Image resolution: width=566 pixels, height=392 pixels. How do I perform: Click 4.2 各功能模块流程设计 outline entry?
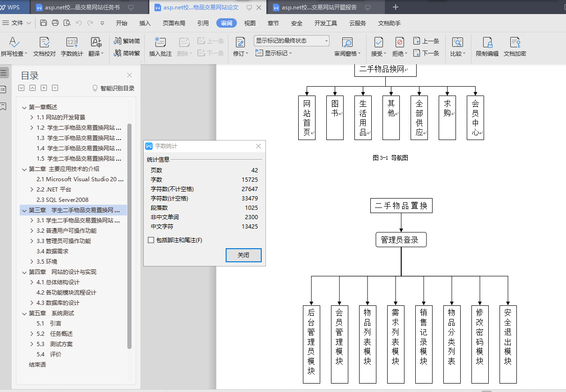tap(66, 293)
